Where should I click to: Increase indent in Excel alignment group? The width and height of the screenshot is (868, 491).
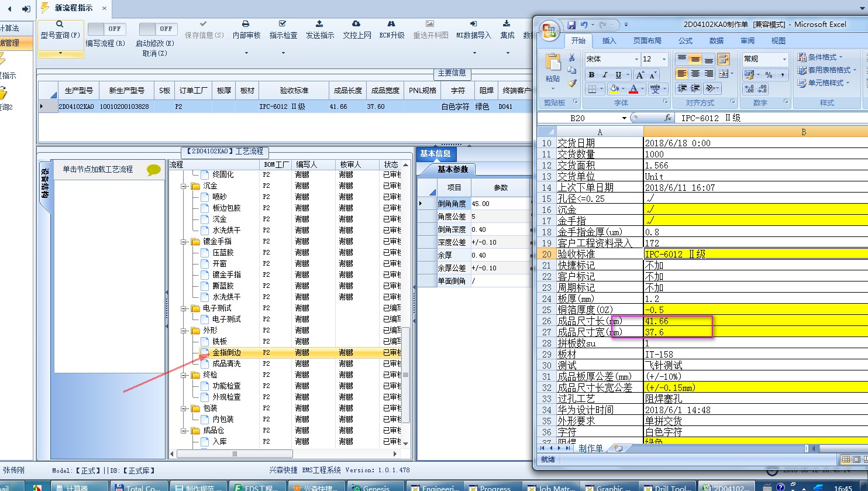click(695, 88)
